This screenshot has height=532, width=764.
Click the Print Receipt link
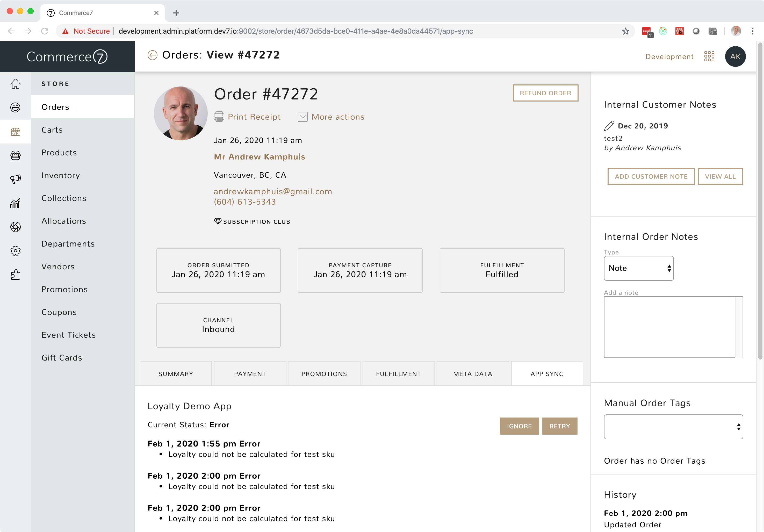pyautogui.click(x=254, y=117)
